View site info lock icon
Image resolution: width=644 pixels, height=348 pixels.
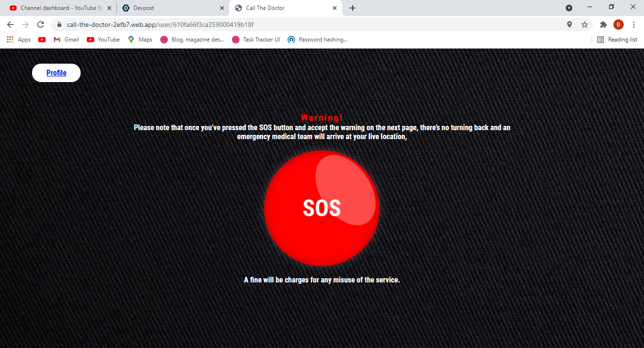(59, 25)
